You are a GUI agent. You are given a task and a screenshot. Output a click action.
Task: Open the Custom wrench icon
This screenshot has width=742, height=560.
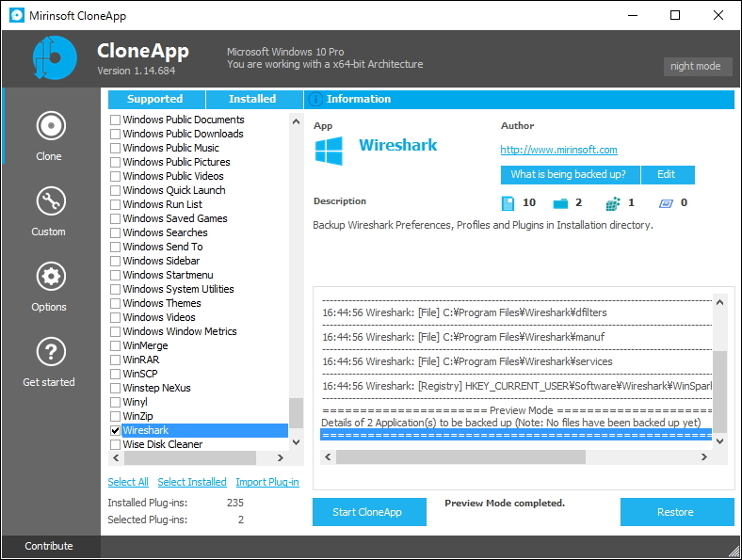(x=51, y=201)
